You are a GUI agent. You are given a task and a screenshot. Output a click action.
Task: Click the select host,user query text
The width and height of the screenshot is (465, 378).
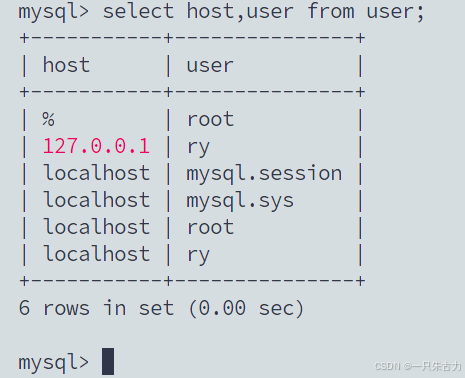pyautogui.click(x=264, y=12)
